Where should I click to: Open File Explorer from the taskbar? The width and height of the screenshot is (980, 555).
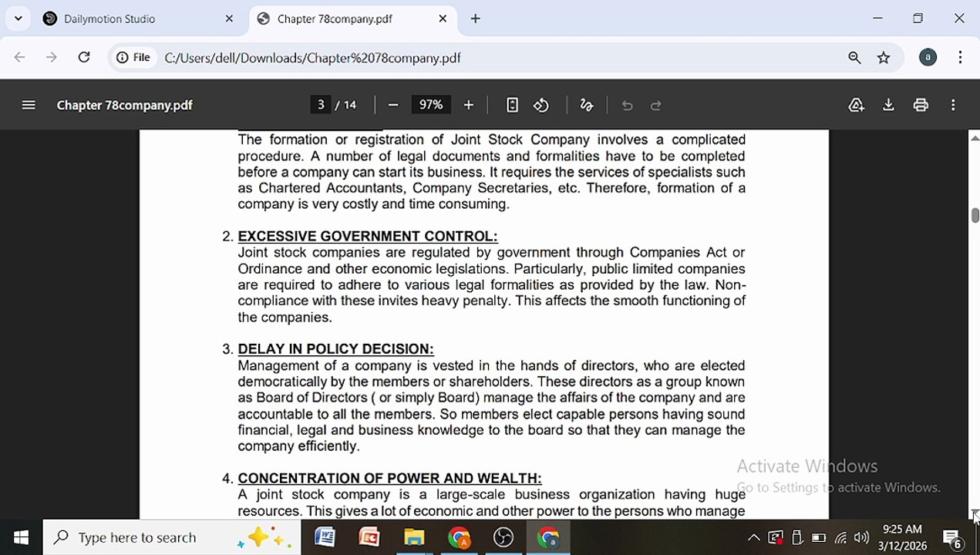pyautogui.click(x=414, y=537)
